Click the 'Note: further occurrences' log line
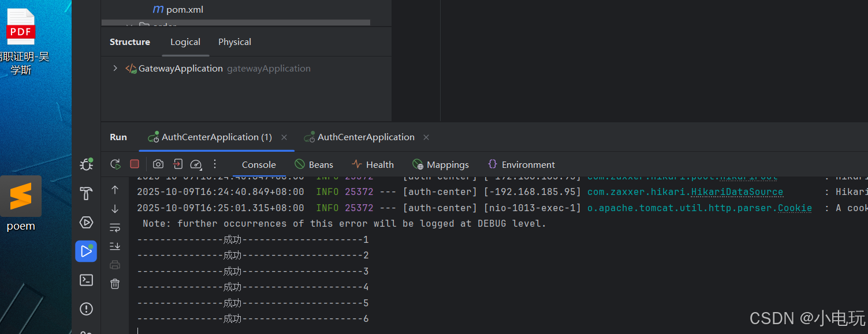The image size is (868, 334). (344, 224)
